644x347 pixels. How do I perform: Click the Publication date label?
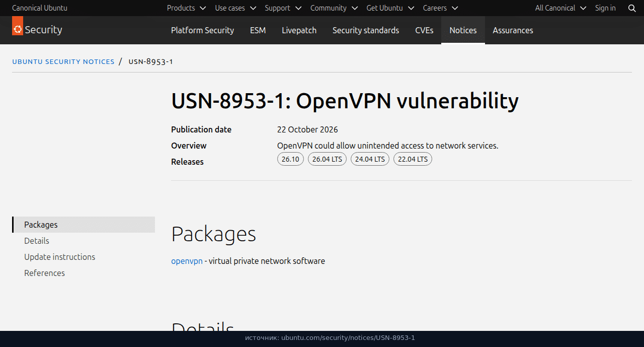point(201,129)
